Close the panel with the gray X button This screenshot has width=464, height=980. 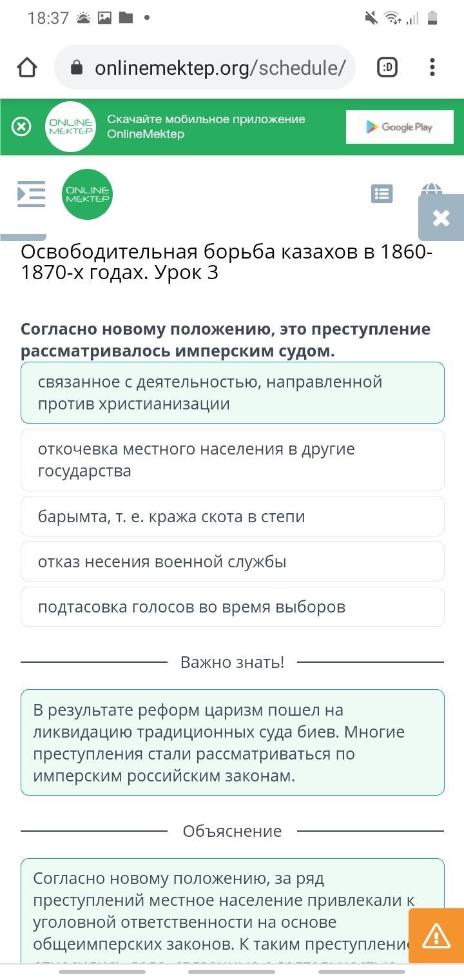click(x=441, y=217)
